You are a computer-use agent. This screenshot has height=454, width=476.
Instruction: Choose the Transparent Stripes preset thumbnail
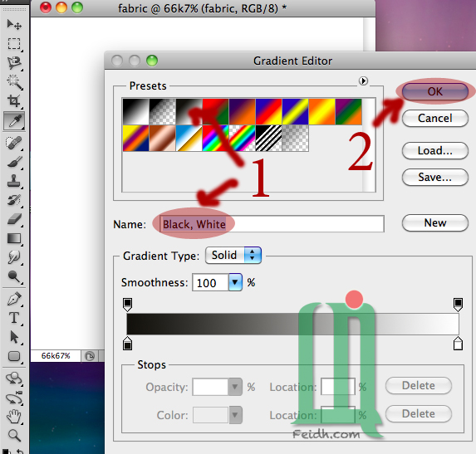point(268,139)
